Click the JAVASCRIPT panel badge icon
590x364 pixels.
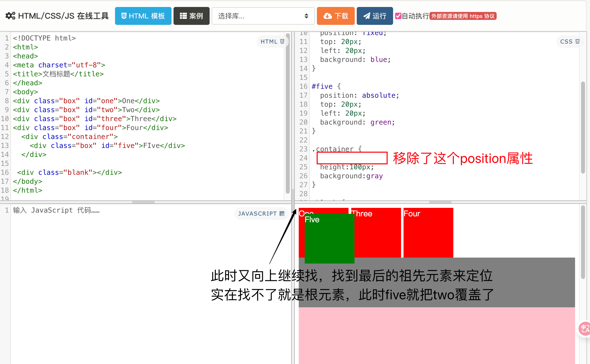(282, 214)
